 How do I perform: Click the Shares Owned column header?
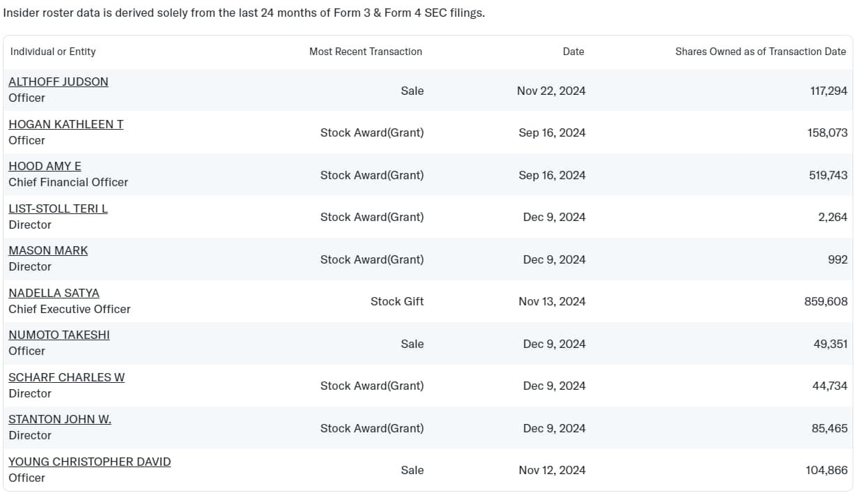(x=760, y=52)
